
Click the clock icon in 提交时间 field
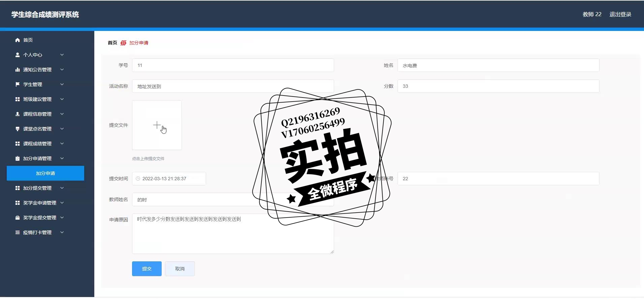[138, 179]
